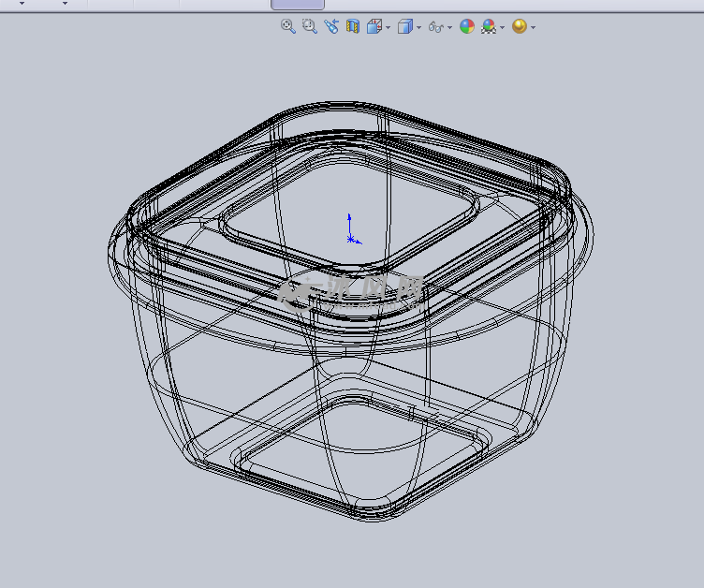Expand the Display Style dropdown arrow
The width and height of the screenshot is (704, 588).
418,27
